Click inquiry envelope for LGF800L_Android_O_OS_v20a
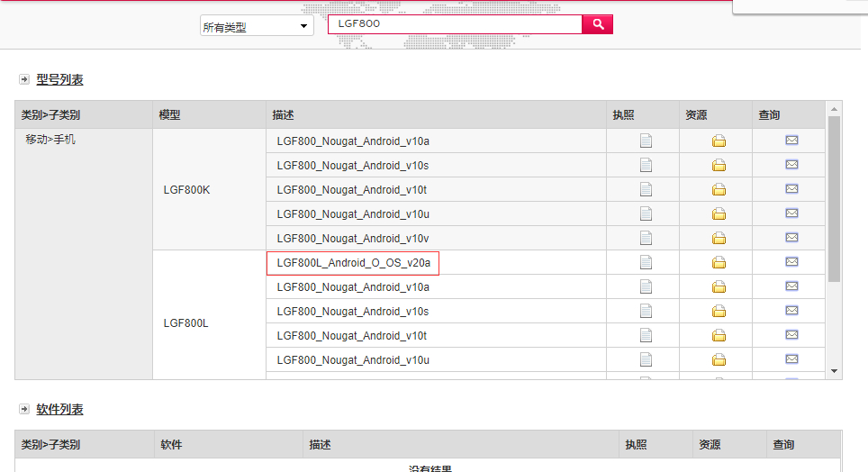Screen dimensions: 868x472 coord(791,262)
